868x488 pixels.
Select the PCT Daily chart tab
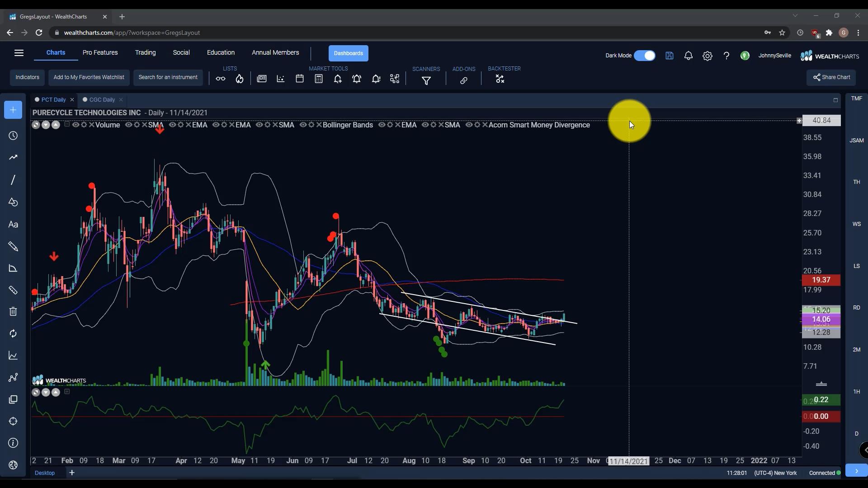(x=53, y=100)
